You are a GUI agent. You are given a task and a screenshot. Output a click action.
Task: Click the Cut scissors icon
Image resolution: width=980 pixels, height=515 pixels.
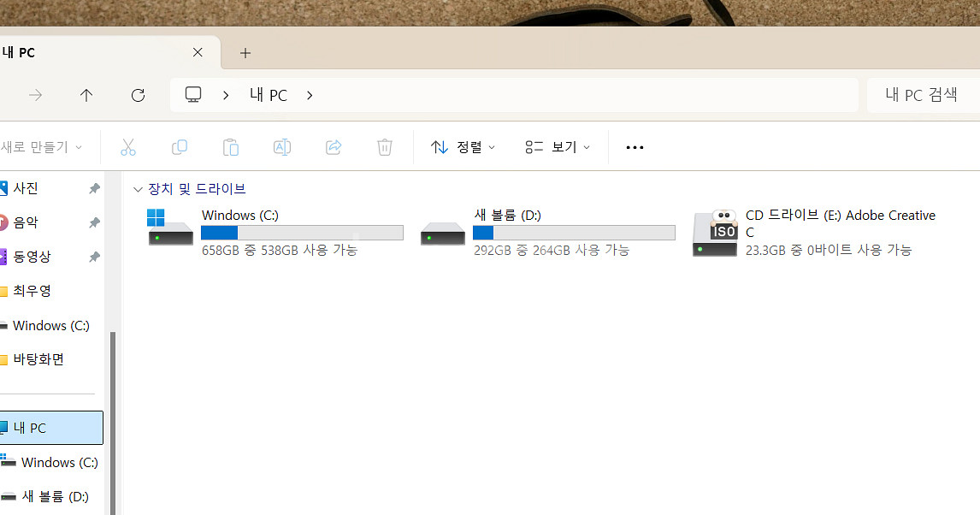(x=128, y=147)
